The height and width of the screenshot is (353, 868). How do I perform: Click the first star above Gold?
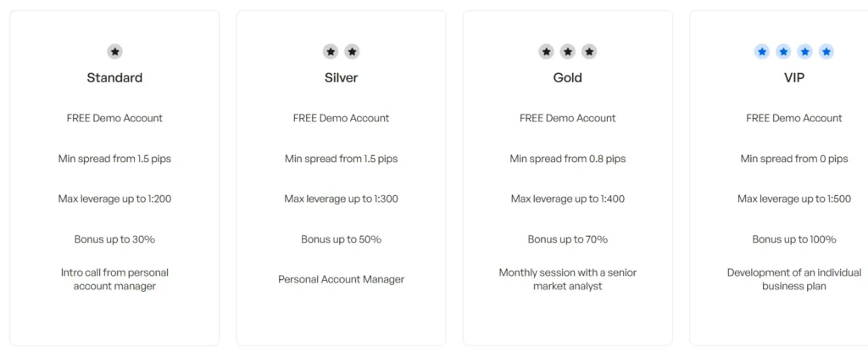point(547,52)
